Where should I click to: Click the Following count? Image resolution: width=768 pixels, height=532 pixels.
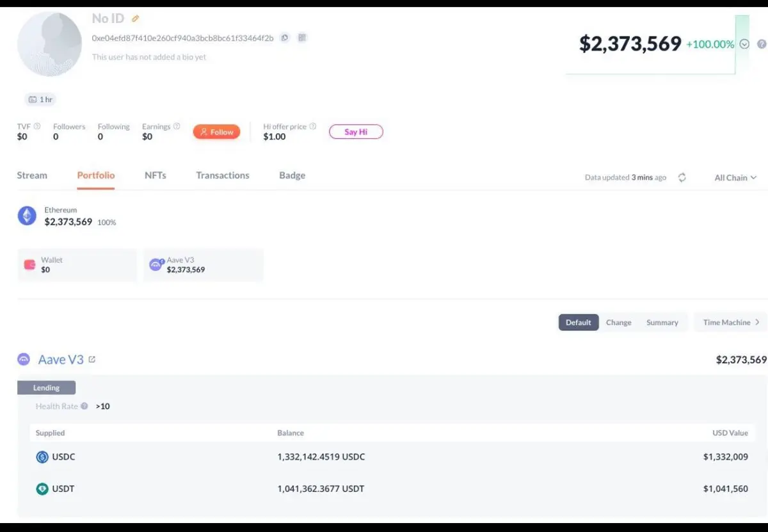[x=100, y=137]
